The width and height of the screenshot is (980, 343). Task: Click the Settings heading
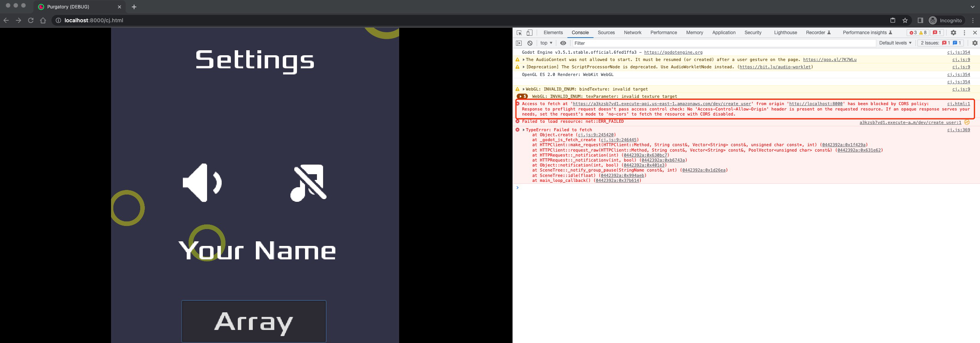(x=255, y=61)
